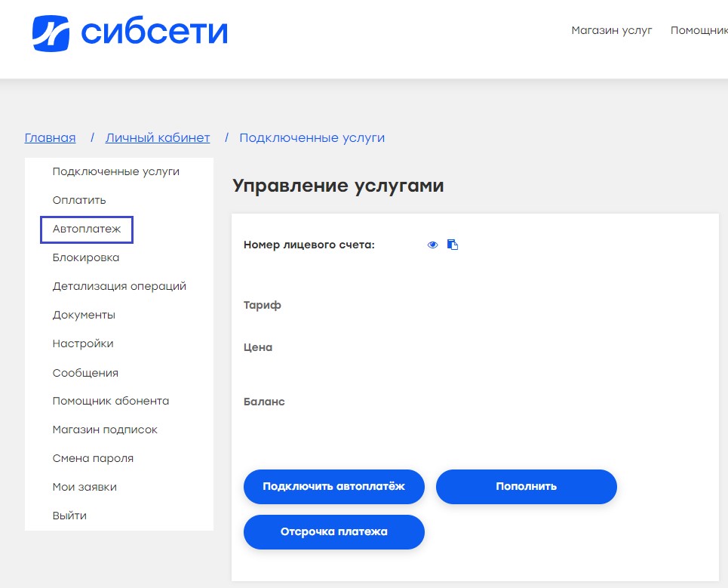Image resolution: width=728 pixels, height=588 pixels.
Task: Open Сообщения in the sidebar
Action: point(85,373)
